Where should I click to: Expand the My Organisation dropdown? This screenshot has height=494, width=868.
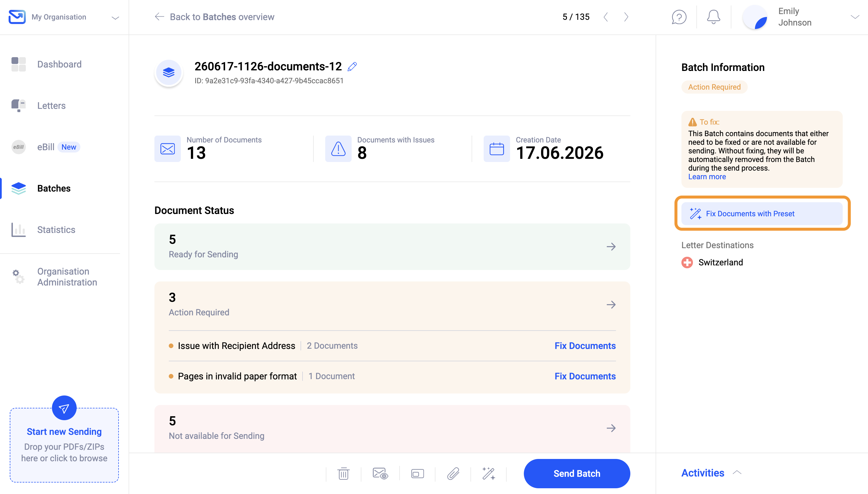pos(115,18)
